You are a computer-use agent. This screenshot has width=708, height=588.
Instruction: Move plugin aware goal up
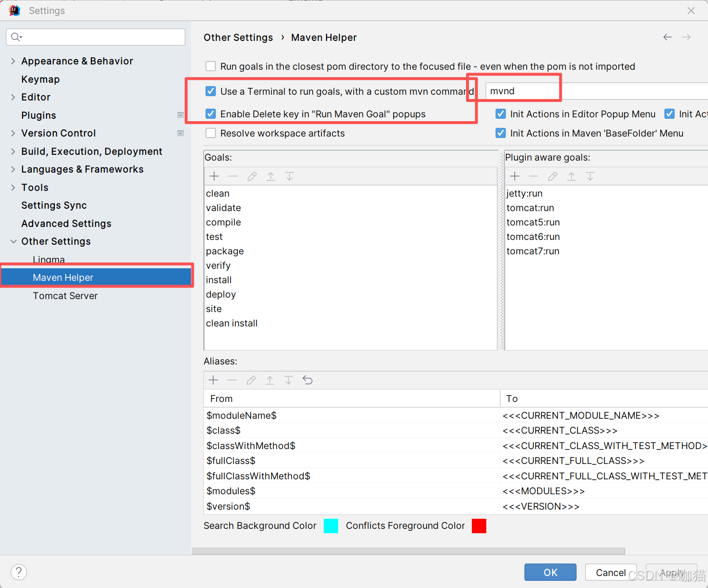pyautogui.click(x=571, y=176)
